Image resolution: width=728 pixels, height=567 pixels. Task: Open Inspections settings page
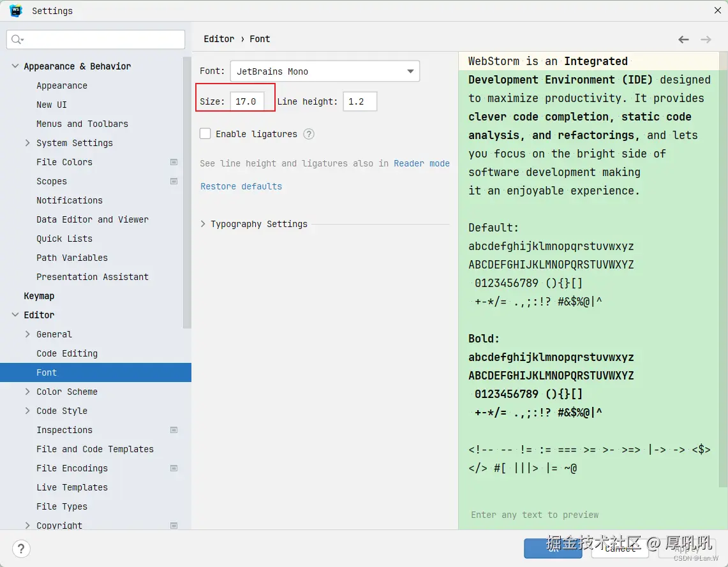tap(64, 430)
